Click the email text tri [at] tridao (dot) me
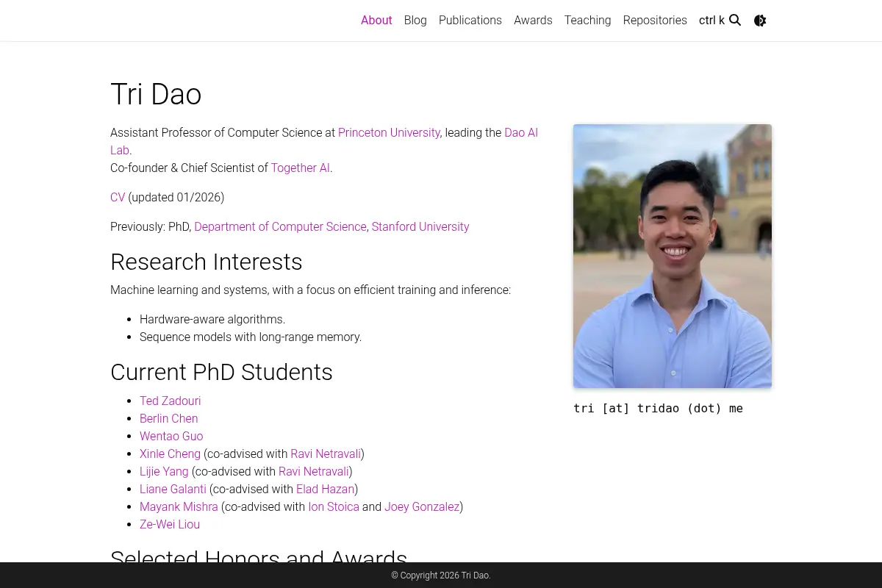Screen dimensions: 882x588 (658, 409)
